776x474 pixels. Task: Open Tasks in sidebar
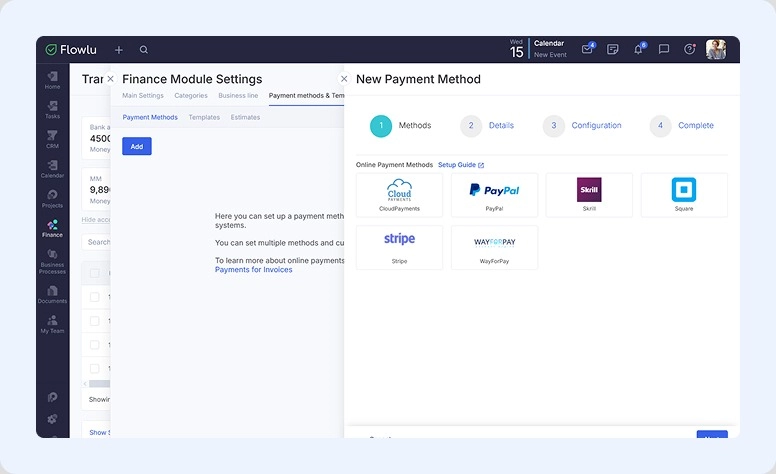click(52, 110)
